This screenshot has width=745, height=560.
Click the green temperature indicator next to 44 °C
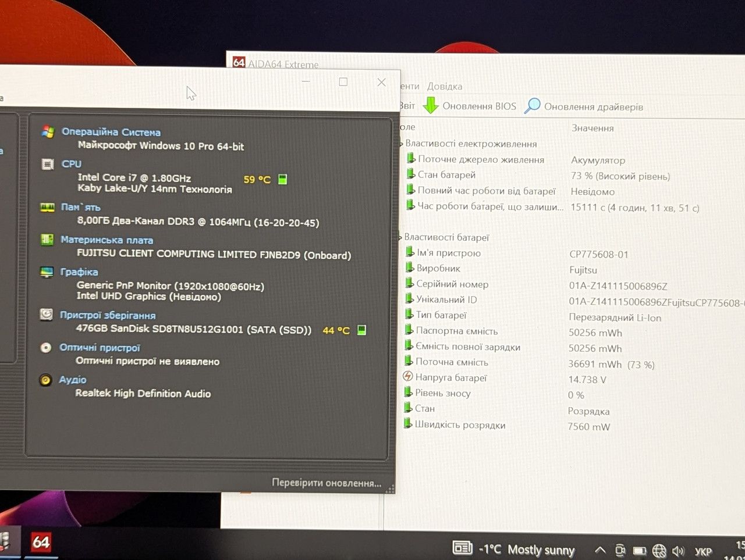(x=361, y=330)
